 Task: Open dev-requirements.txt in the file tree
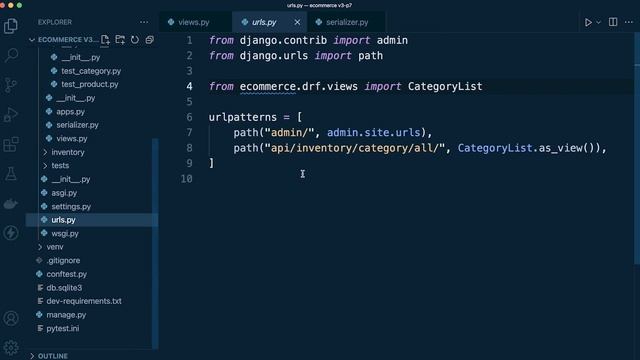[x=84, y=301]
